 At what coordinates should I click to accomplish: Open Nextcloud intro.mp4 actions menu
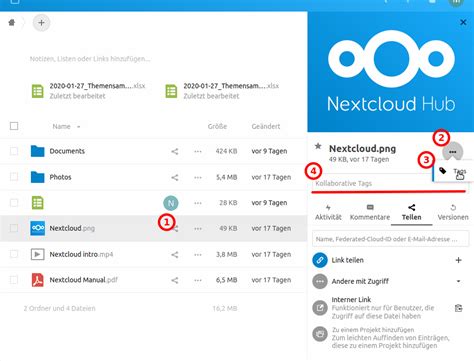[x=198, y=254]
